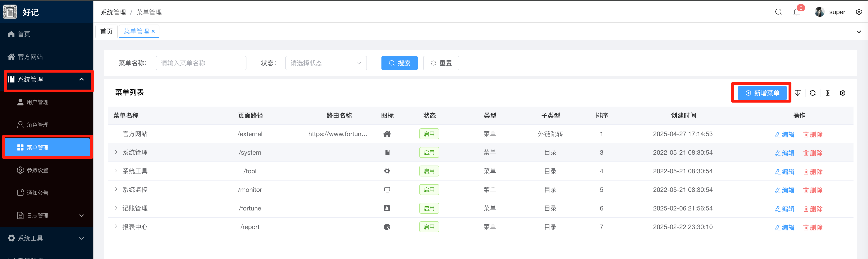
Task: Open the table column settings gear
Action: [842, 93]
